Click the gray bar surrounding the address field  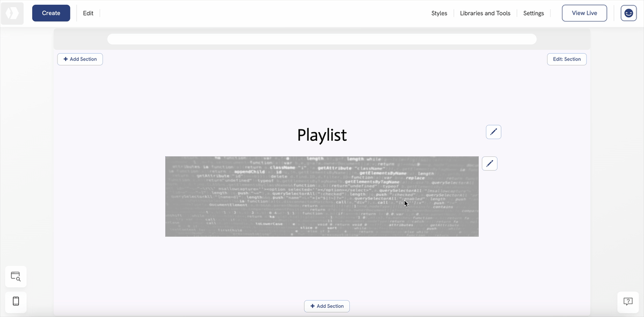80,39
